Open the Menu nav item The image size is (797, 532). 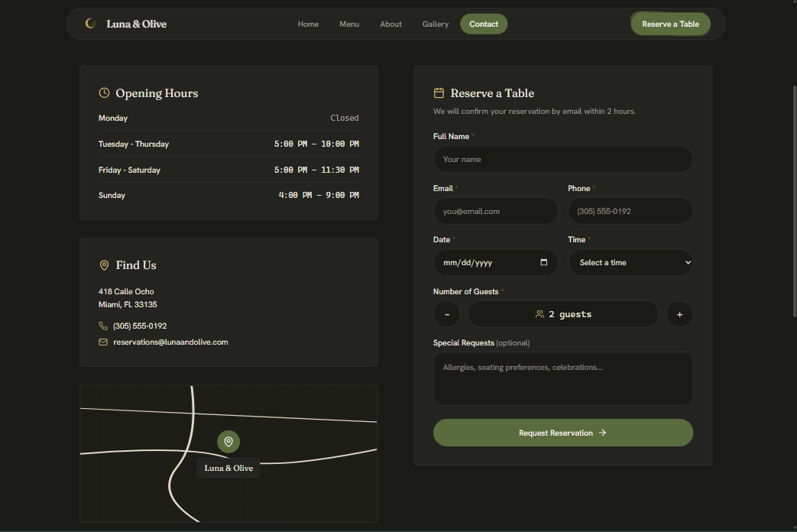[x=349, y=24]
